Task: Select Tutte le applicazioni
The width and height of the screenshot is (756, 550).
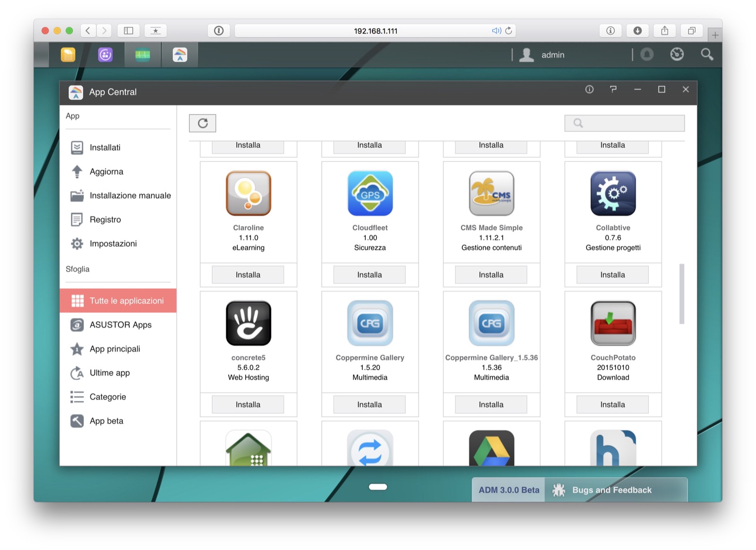Action: (118, 301)
